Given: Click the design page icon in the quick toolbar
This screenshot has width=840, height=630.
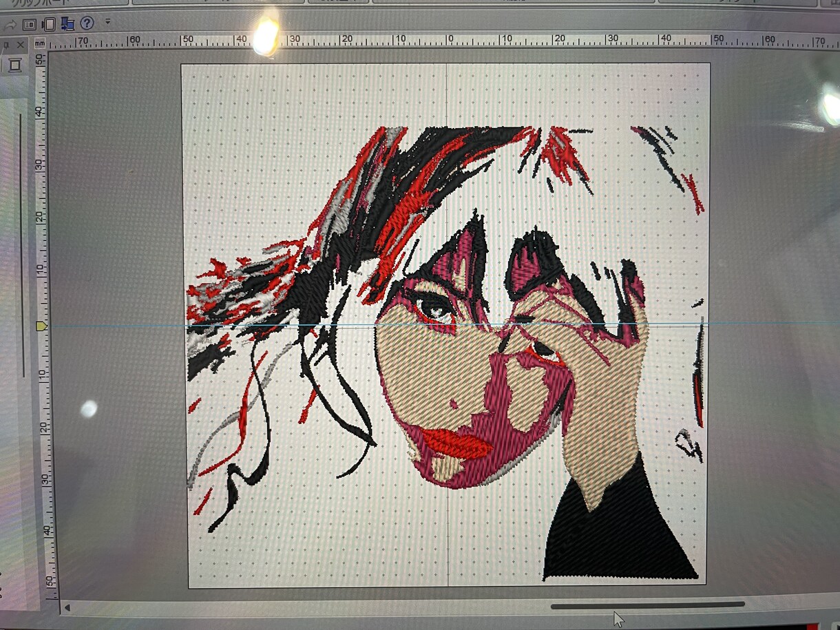Looking at the screenshot, I should click(x=49, y=25).
